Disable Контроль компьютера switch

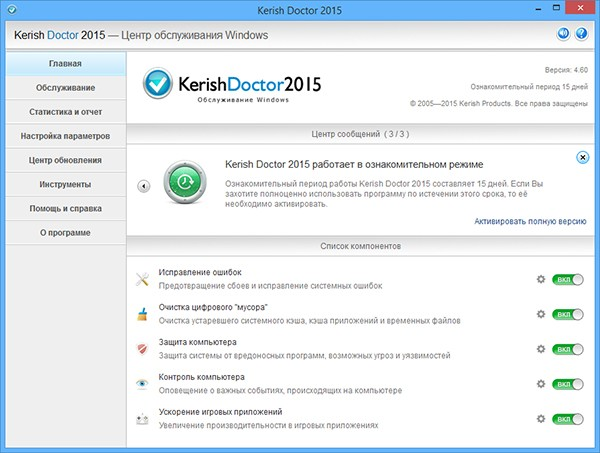pos(567,384)
